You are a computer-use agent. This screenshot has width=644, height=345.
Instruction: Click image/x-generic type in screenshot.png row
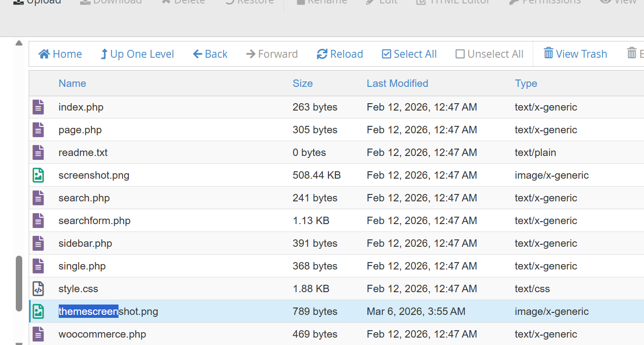552,175
